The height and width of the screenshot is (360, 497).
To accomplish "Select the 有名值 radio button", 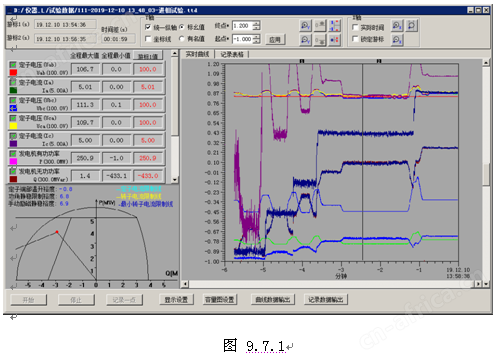I will coord(182,39).
